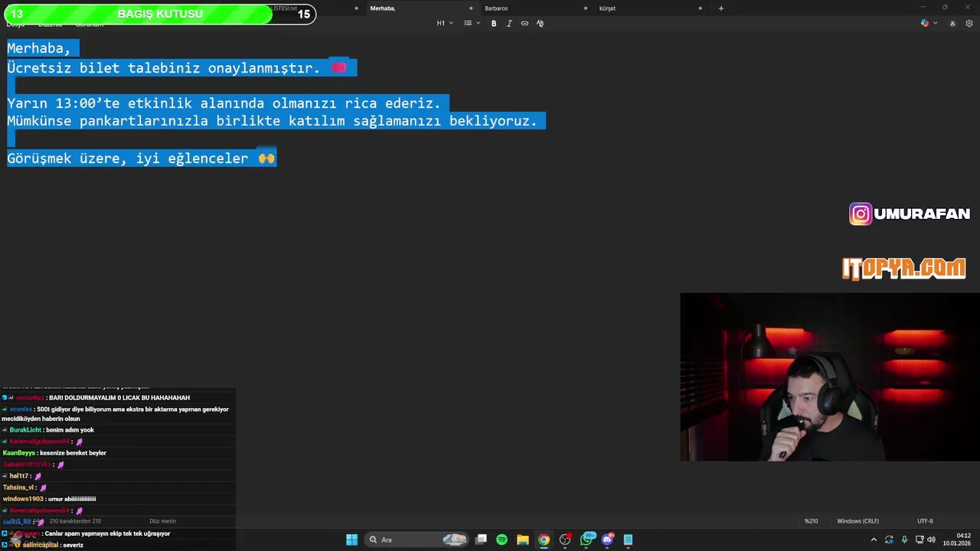Click the zoom level %210 in status bar
The image size is (980, 551).
pyautogui.click(x=811, y=521)
